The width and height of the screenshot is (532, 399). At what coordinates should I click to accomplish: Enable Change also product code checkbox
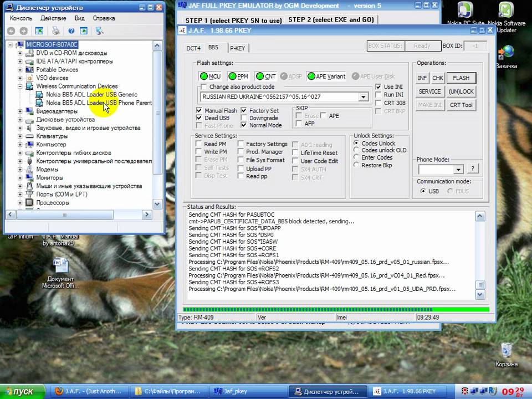point(203,87)
